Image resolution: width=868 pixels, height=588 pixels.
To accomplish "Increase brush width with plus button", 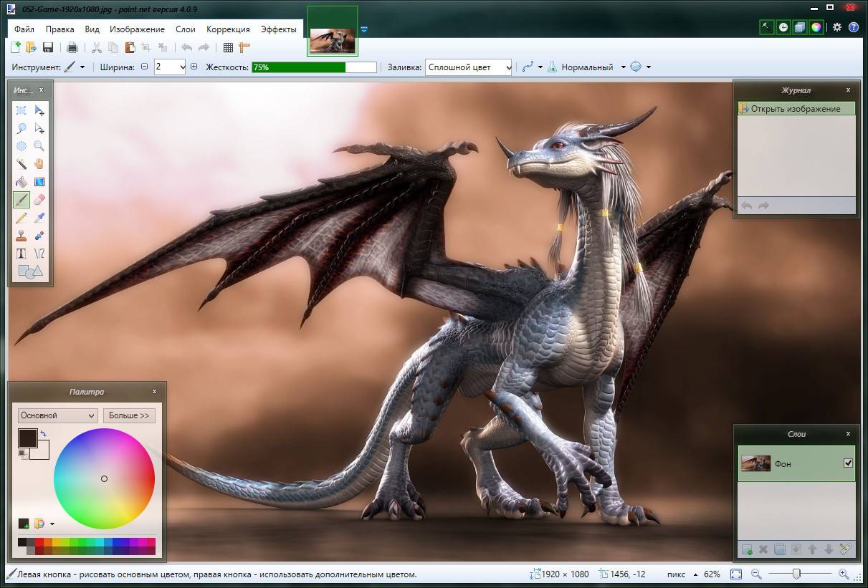I will (x=194, y=67).
